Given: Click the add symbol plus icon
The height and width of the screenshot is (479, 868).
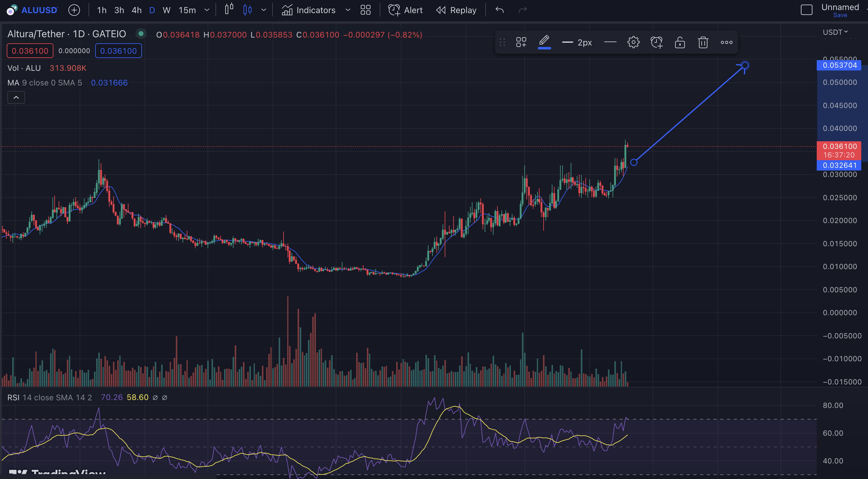Looking at the screenshot, I should point(74,10).
